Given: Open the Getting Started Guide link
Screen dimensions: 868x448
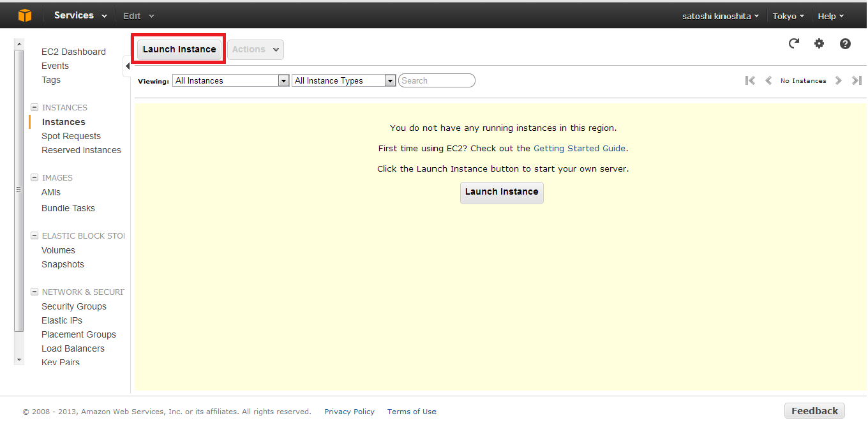Looking at the screenshot, I should (580, 148).
